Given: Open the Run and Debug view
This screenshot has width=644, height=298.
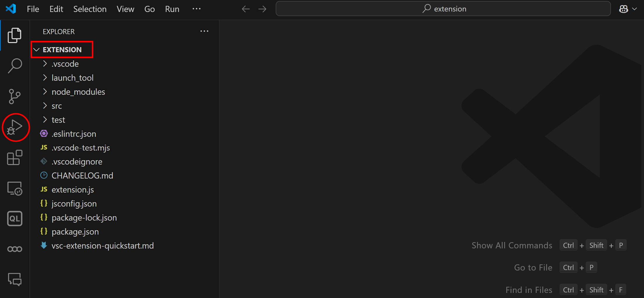Looking at the screenshot, I should [15, 128].
